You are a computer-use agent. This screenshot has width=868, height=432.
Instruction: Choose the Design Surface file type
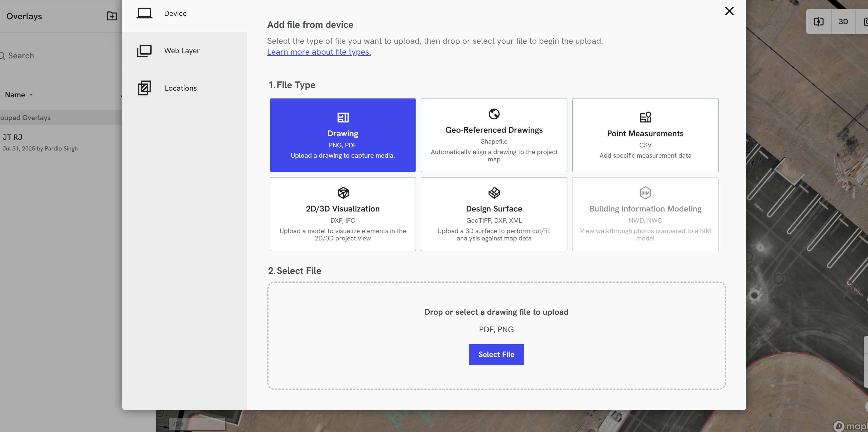(494, 214)
